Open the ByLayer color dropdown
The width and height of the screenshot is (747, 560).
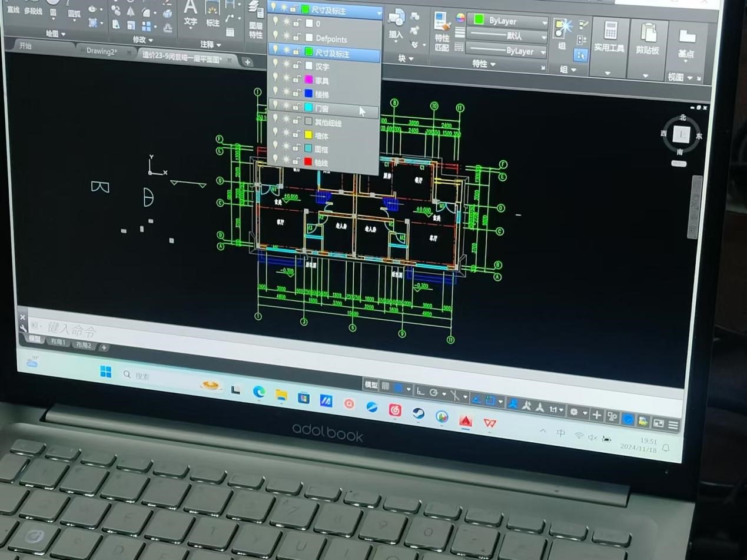pos(545,23)
